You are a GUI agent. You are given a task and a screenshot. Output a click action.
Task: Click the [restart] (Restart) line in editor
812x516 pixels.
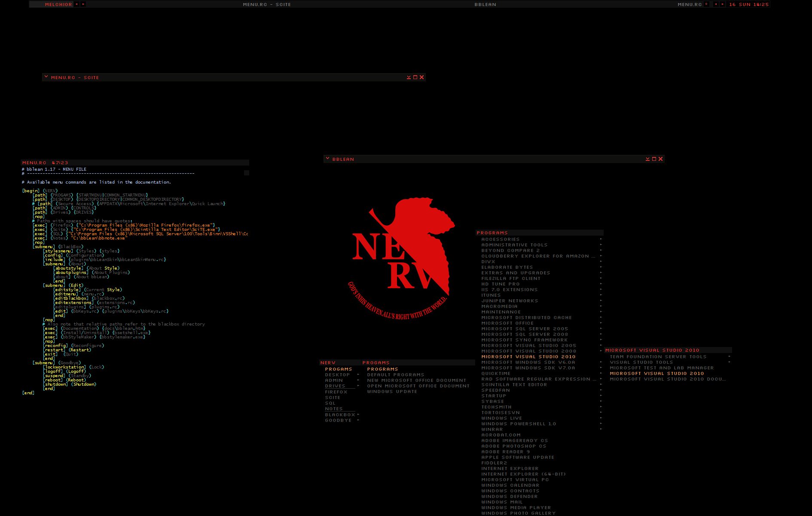point(67,350)
